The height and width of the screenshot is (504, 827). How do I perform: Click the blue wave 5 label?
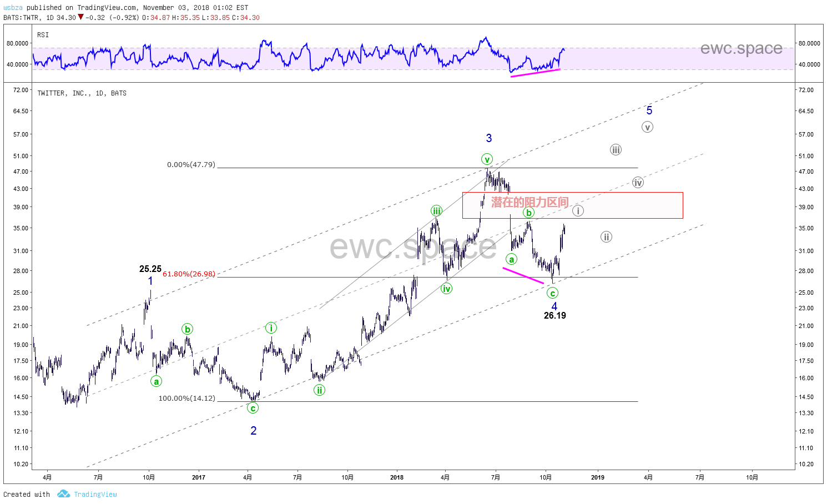point(649,110)
